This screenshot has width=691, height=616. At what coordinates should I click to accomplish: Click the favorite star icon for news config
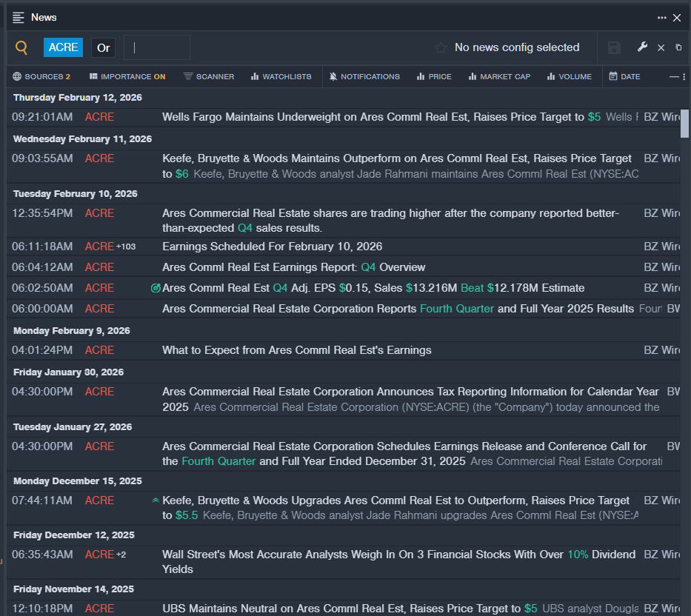click(441, 47)
